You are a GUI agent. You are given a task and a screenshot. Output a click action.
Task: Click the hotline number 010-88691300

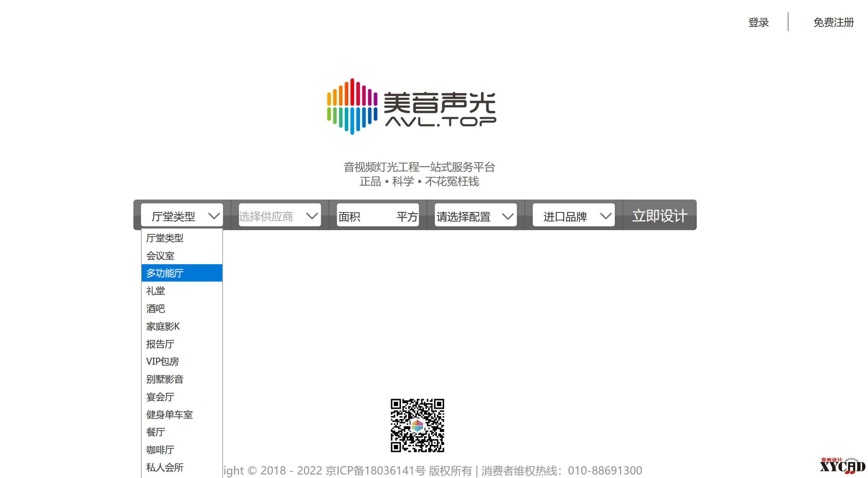tap(605, 470)
